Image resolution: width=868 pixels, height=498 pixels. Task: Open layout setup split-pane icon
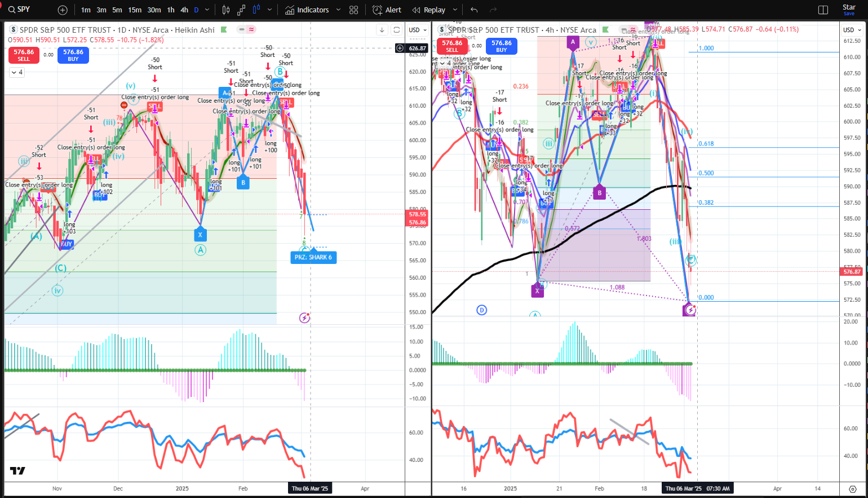pyautogui.click(x=823, y=10)
